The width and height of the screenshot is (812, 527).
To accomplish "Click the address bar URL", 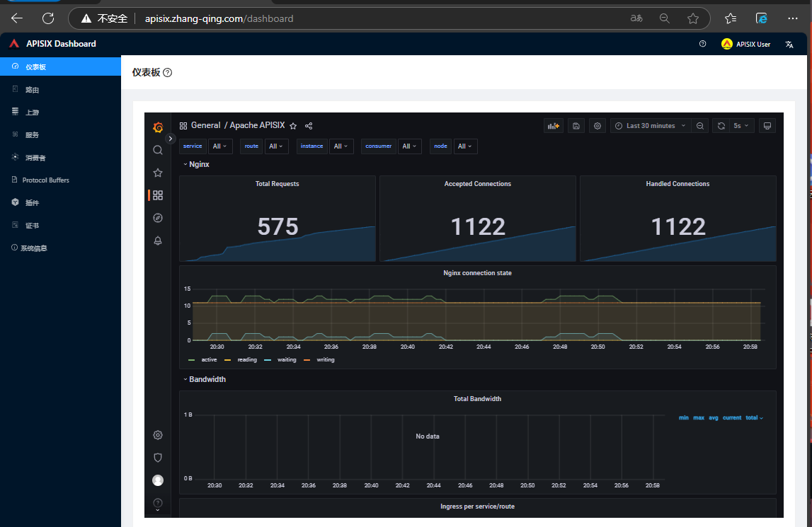I will click(x=219, y=18).
